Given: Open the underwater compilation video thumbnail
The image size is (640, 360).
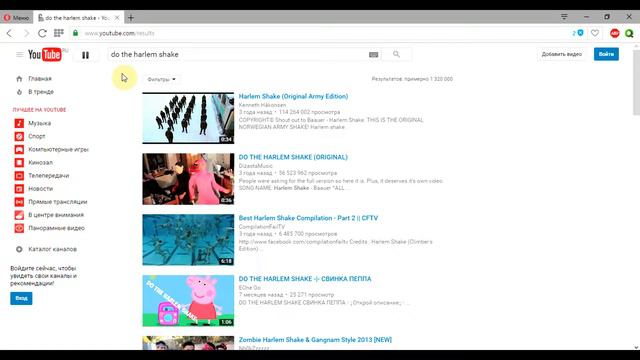Looking at the screenshot, I should pos(188,240).
